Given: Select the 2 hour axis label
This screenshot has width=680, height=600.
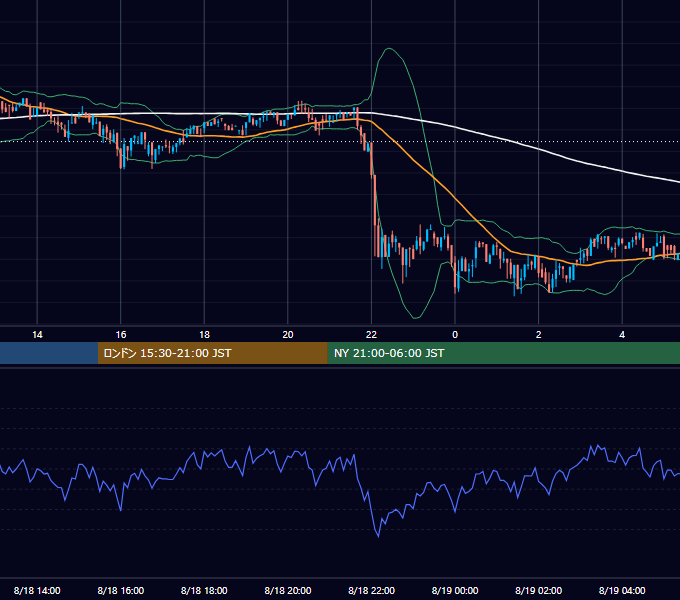Looking at the screenshot, I should click(x=539, y=335).
